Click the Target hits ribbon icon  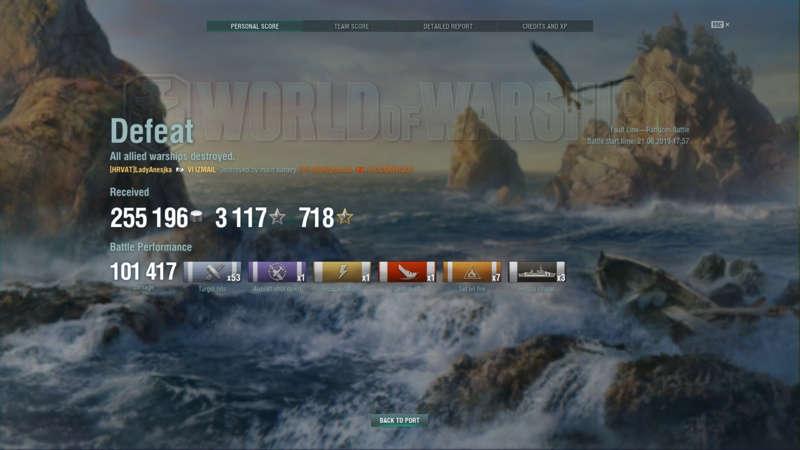point(212,272)
